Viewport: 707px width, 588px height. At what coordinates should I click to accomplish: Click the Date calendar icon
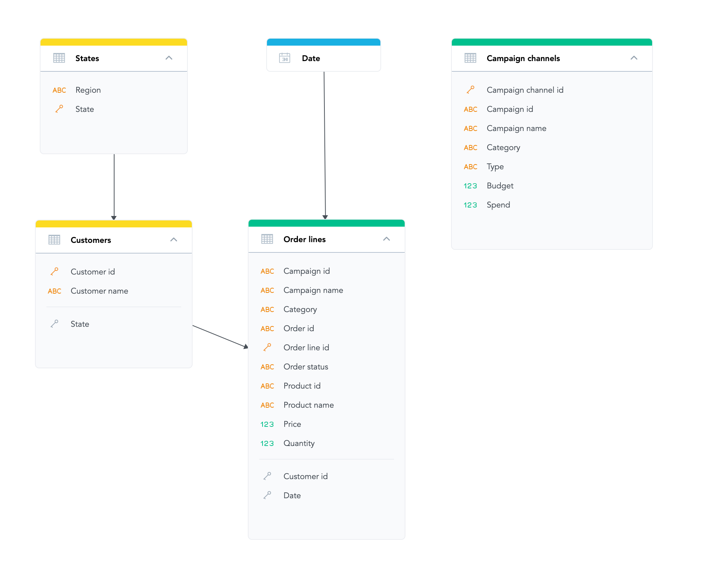[285, 58]
